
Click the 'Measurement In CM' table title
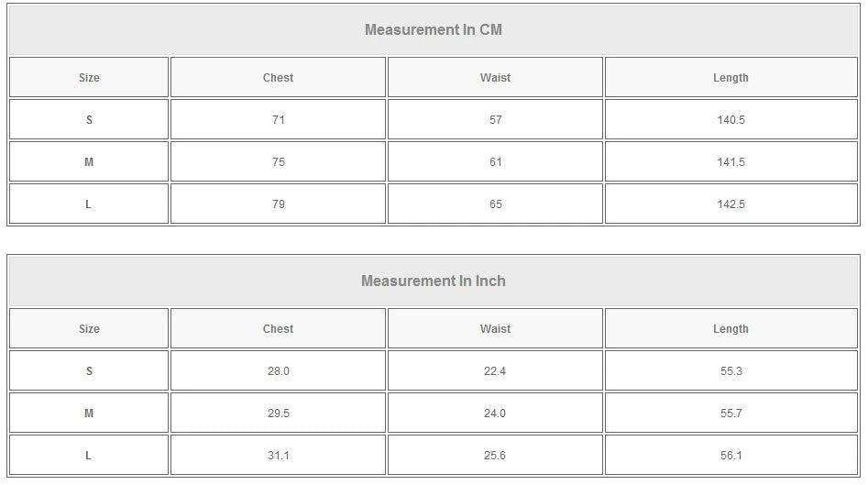pyautogui.click(x=434, y=29)
